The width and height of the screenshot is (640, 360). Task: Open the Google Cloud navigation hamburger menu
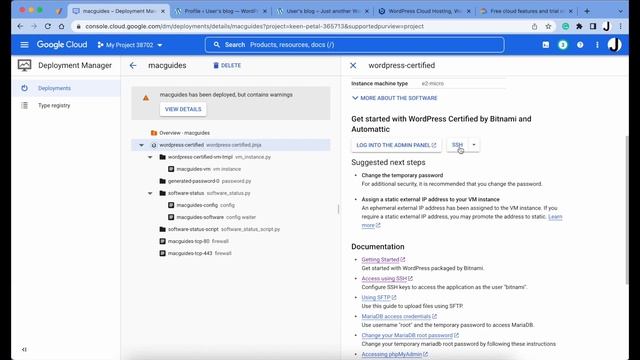(x=24, y=44)
